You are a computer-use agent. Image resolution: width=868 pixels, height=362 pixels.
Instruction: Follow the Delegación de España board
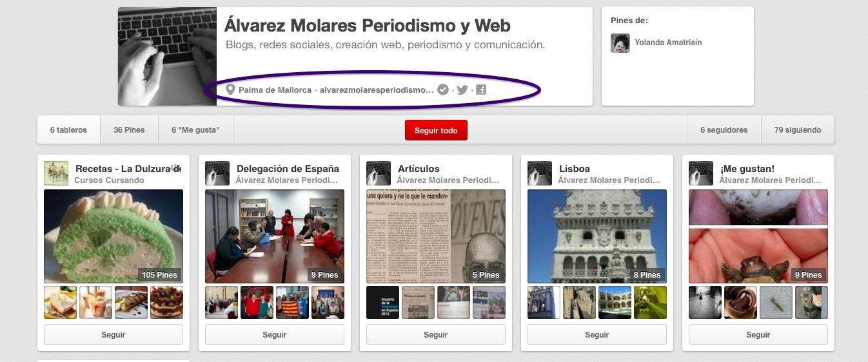275,334
